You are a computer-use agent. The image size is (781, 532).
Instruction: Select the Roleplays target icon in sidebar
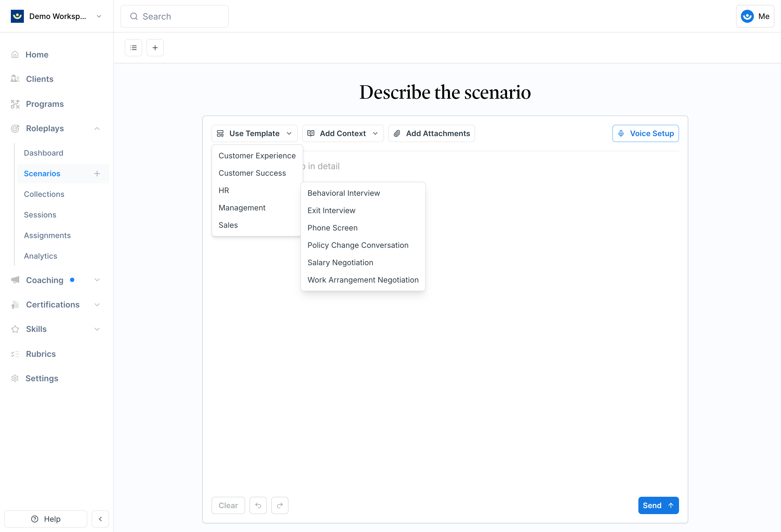[x=15, y=128]
